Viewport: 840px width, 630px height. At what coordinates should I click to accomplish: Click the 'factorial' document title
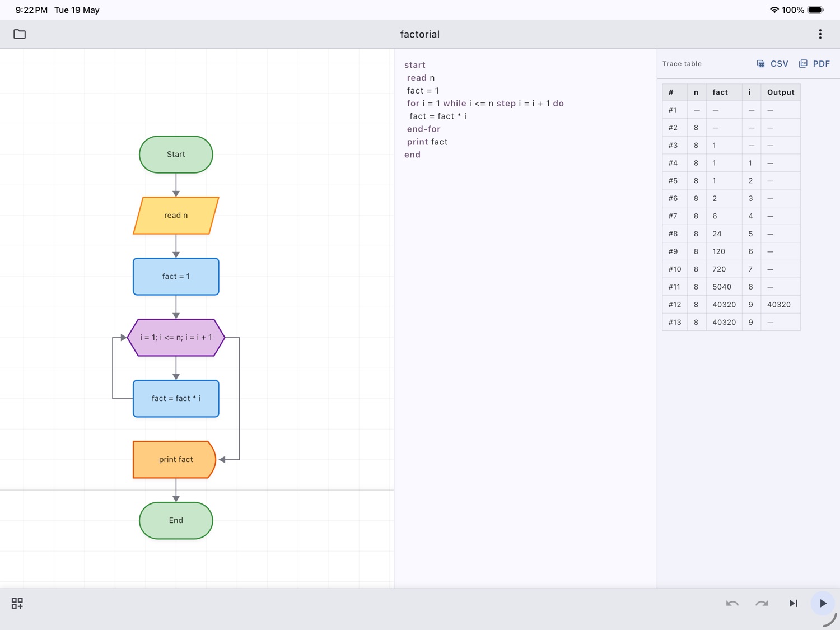[420, 34]
